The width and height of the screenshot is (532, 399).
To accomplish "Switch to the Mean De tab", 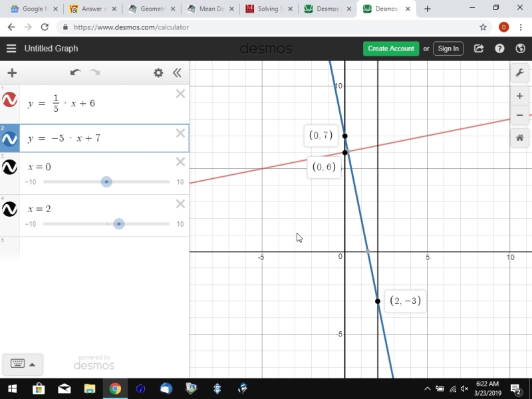I will point(209,9).
